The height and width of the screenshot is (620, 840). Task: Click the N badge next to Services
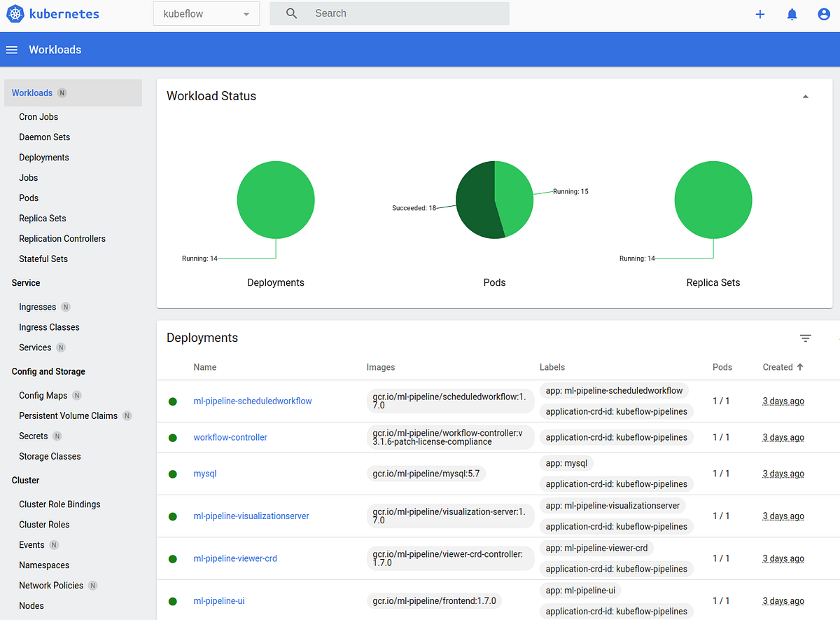click(x=61, y=347)
